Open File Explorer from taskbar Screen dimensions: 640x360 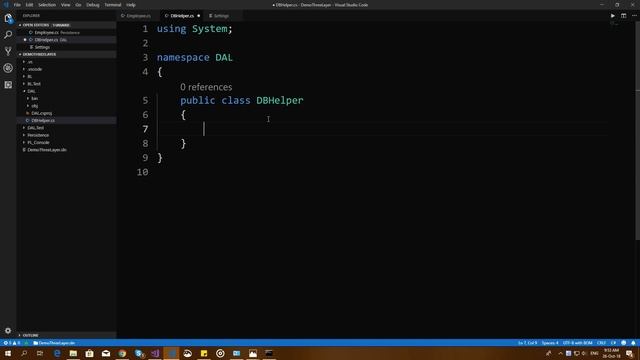coord(73,353)
